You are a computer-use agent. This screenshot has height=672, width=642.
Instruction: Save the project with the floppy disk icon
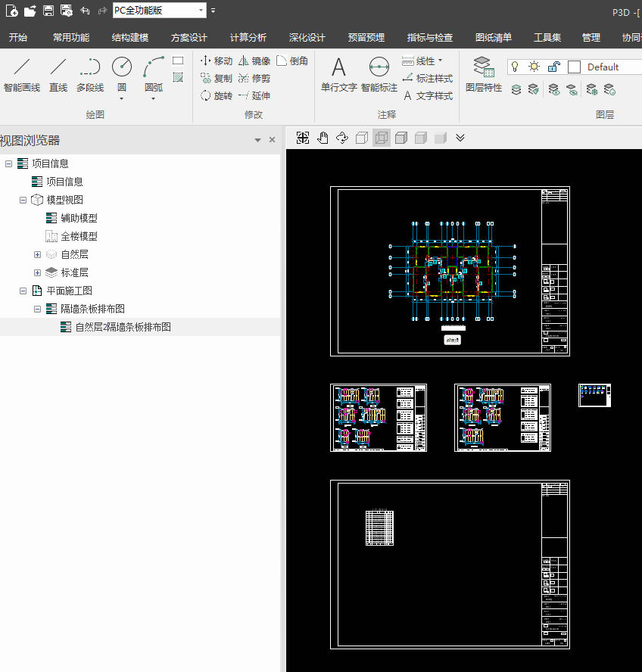coord(48,11)
